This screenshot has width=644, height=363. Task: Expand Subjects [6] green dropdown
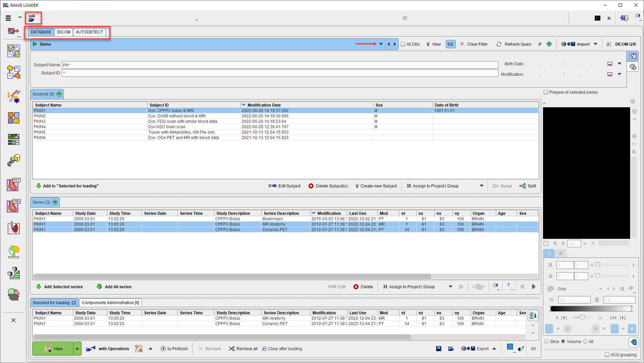click(59, 94)
